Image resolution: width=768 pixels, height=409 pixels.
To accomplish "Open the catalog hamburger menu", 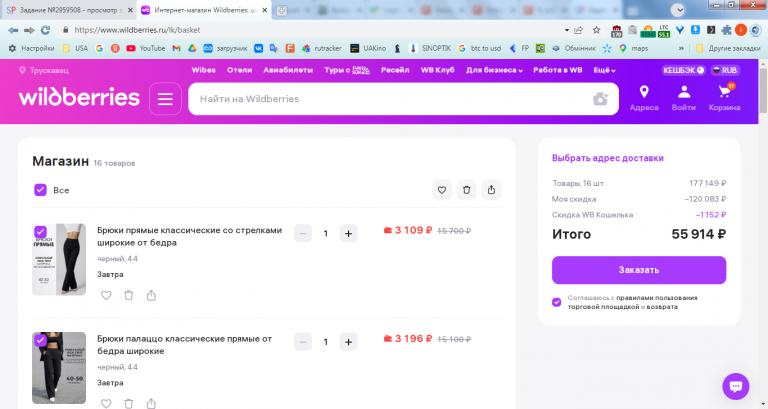I will [x=165, y=99].
